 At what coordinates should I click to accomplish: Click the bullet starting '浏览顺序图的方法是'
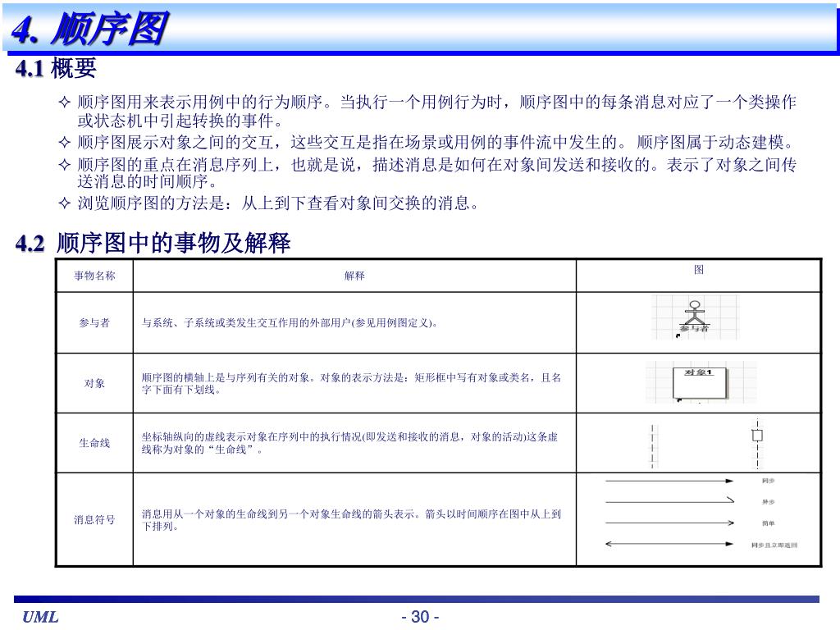[278, 203]
